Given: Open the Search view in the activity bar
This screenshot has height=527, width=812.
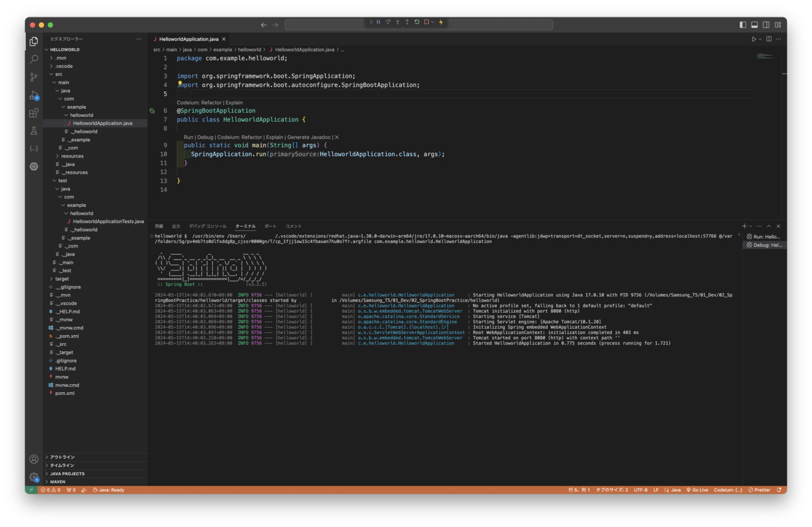Looking at the screenshot, I should pos(33,59).
